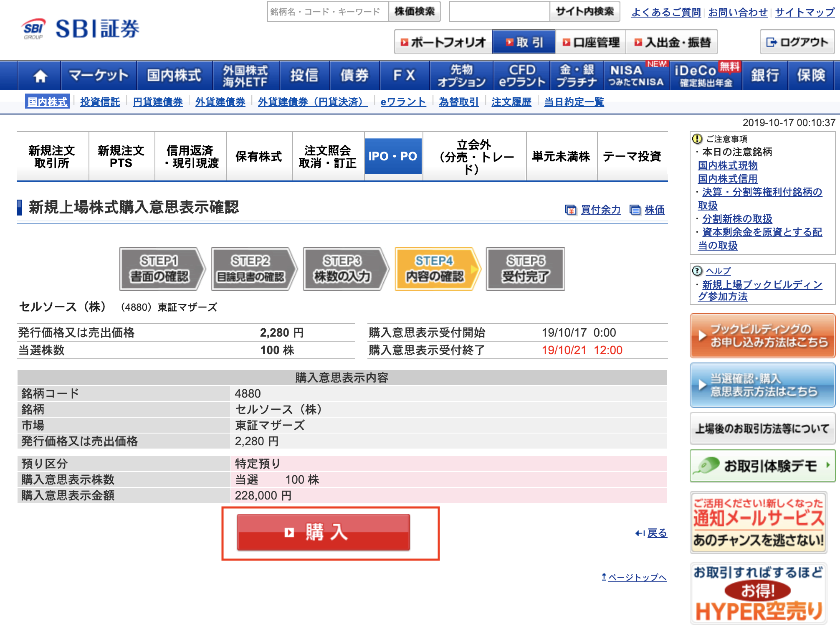This screenshot has width=840, height=634.
Task: Select NISA つみたてNISA in the main menu
Action: (636, 76)
